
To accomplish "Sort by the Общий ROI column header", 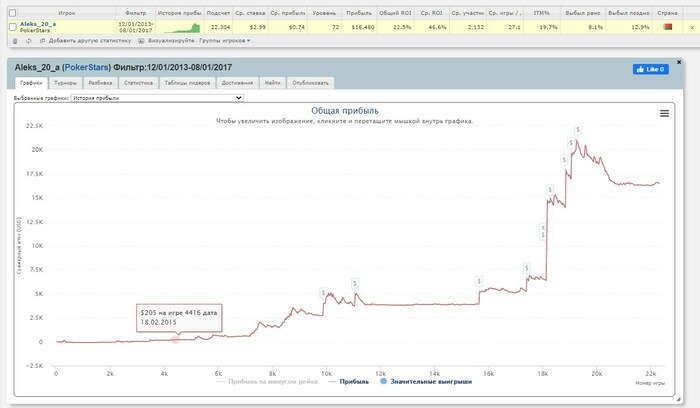I will [395, 13].
